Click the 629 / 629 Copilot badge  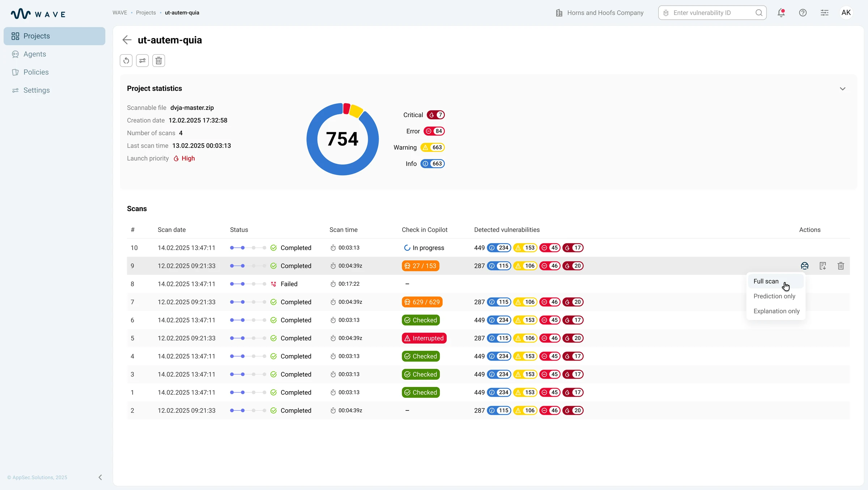pyautogui.click(x=422, y=302)
